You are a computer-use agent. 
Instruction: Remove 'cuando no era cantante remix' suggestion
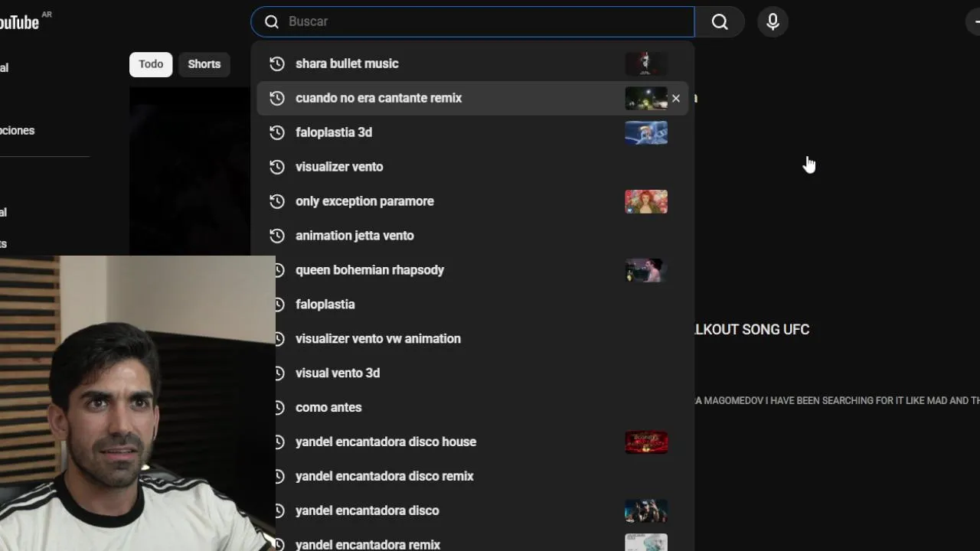[675, 98]
